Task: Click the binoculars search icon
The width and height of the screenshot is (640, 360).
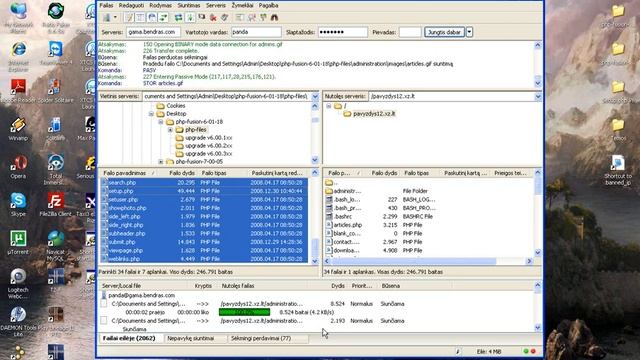Action: point(274,18)
